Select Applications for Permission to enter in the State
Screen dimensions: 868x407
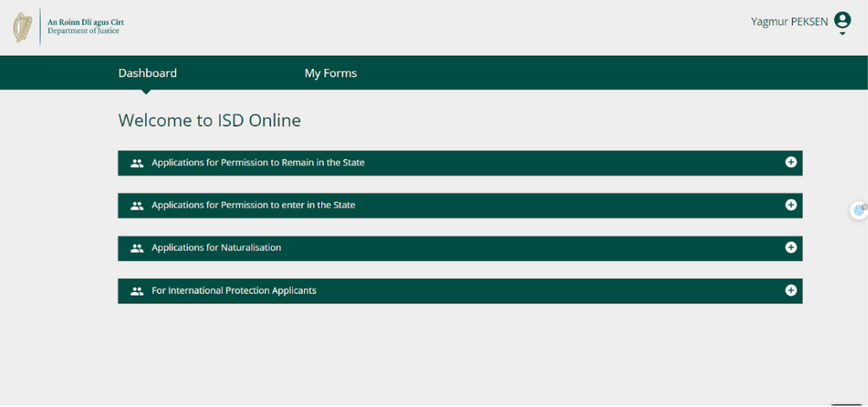[x=253, y=205]
